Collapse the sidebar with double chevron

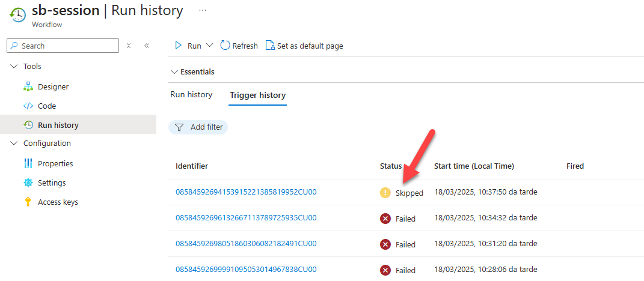pos(147,46)
